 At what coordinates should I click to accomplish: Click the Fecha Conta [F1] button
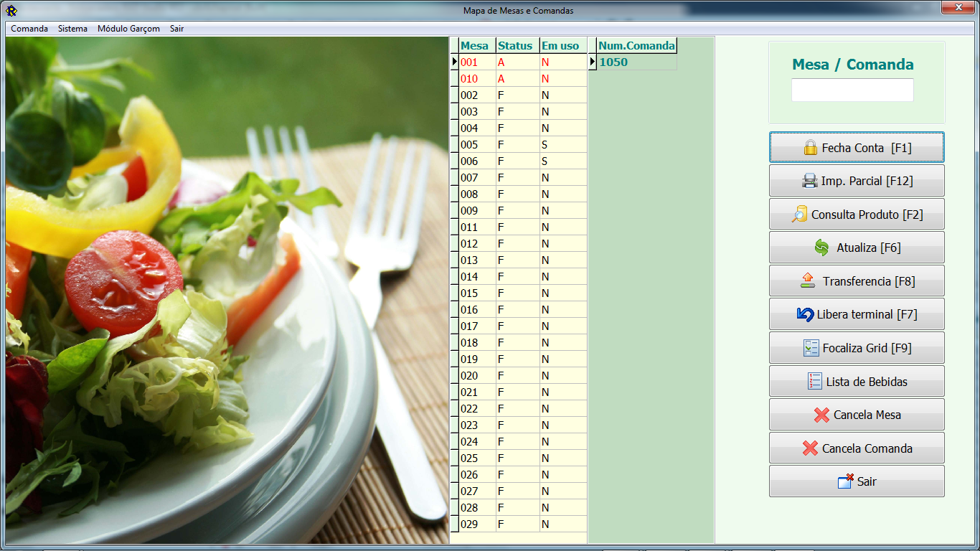tap(857, 148)
